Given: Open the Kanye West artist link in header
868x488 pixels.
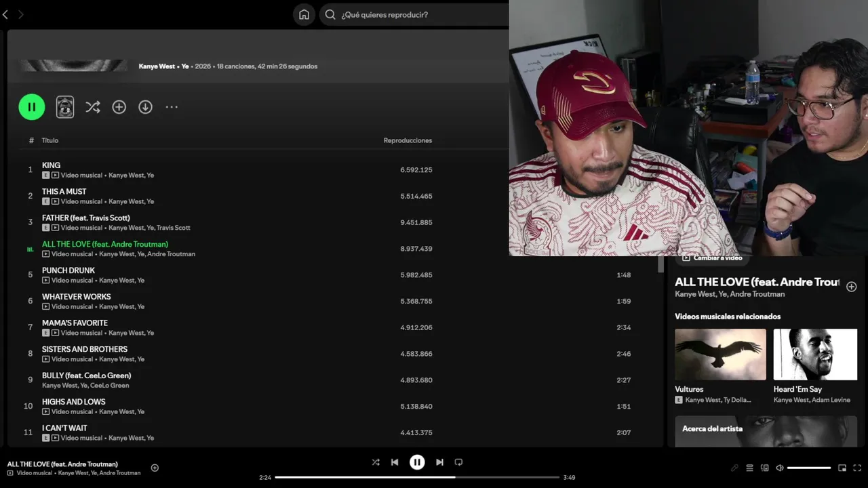Looking at the screenshot, I should (x=157, y=66).
